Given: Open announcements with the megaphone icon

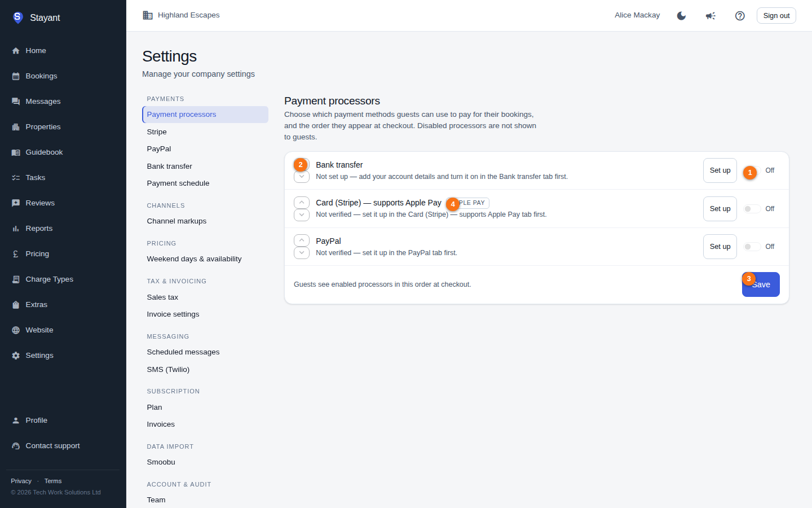Looking at the screenshot, I should pyautogui.click(x=710, y=16).
